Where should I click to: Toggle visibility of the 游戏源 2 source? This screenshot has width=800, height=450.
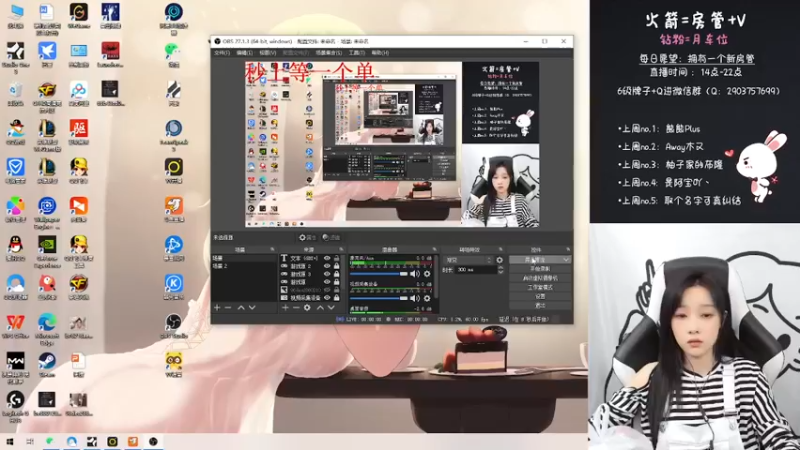327,266
